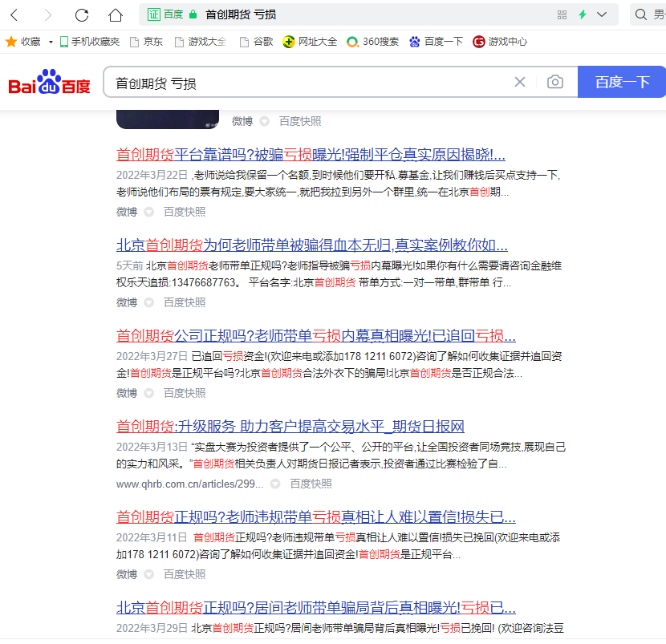
Task: Click 微博 source under the 3月11日 result
Action: click(127, 574)
